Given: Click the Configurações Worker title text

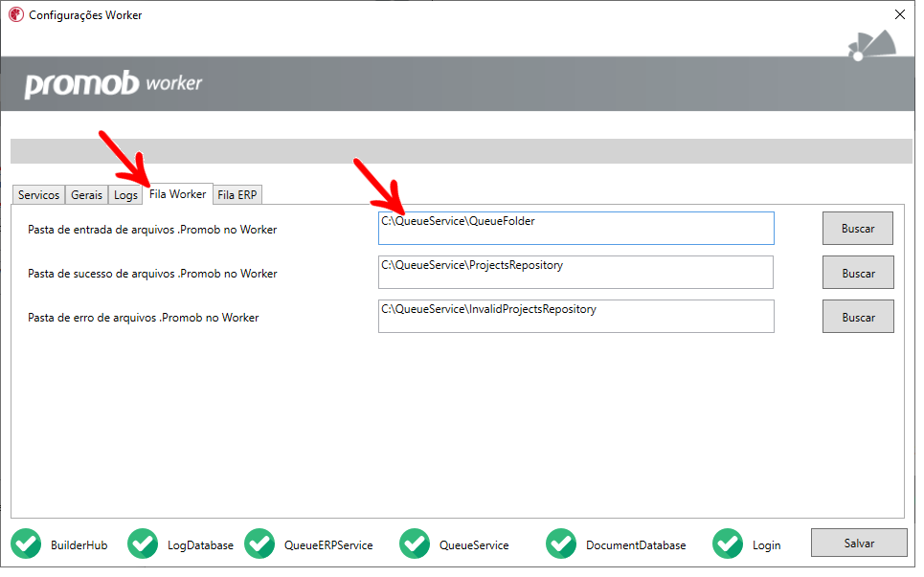Looking at the screenshot, I should (x=86, y=15).
